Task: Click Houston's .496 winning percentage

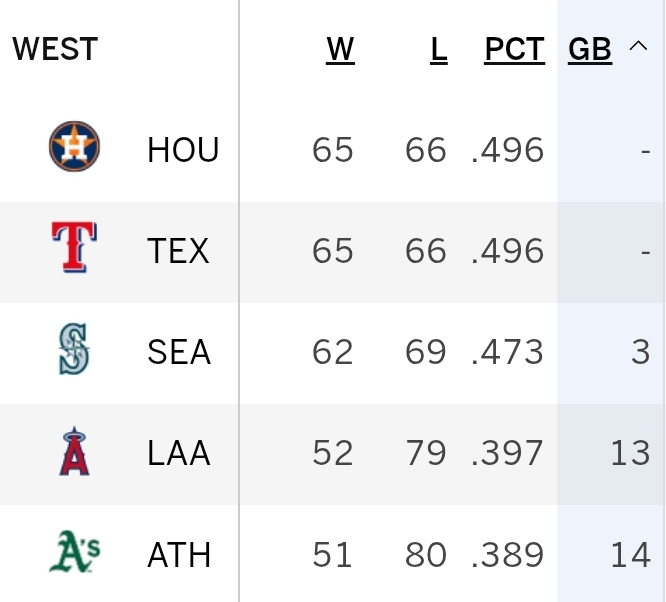Action: coord(508,150)
